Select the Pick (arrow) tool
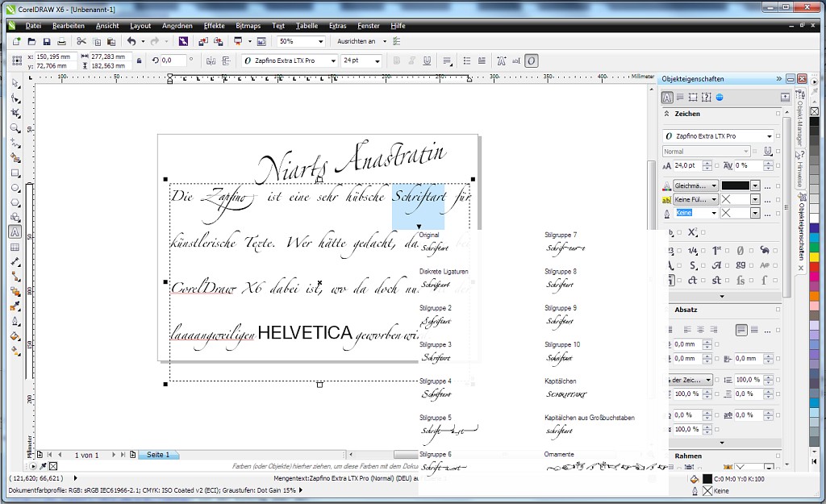 point(15,83)
